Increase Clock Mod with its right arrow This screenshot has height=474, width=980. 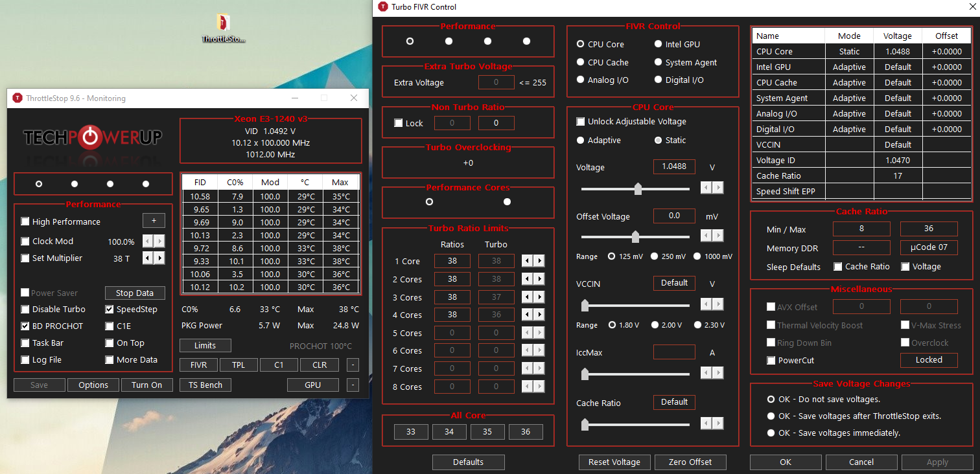pos(159,242)
